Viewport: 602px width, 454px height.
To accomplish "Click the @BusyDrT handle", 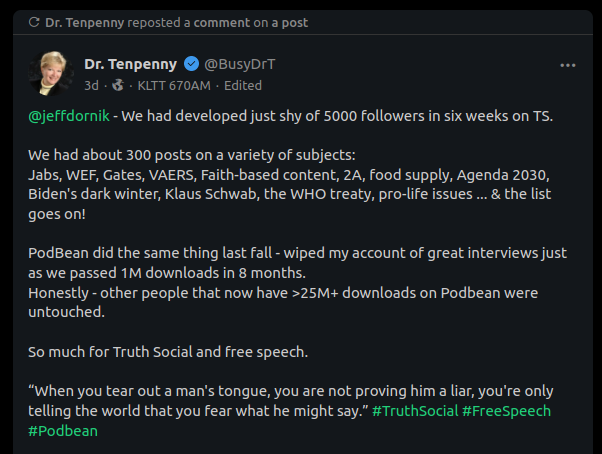I will [240, 64].
